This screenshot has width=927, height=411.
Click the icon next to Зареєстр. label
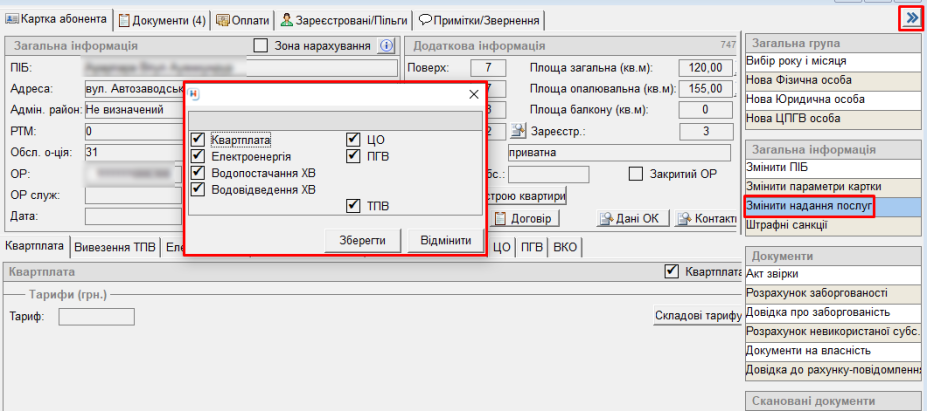(x=518, y=131)
